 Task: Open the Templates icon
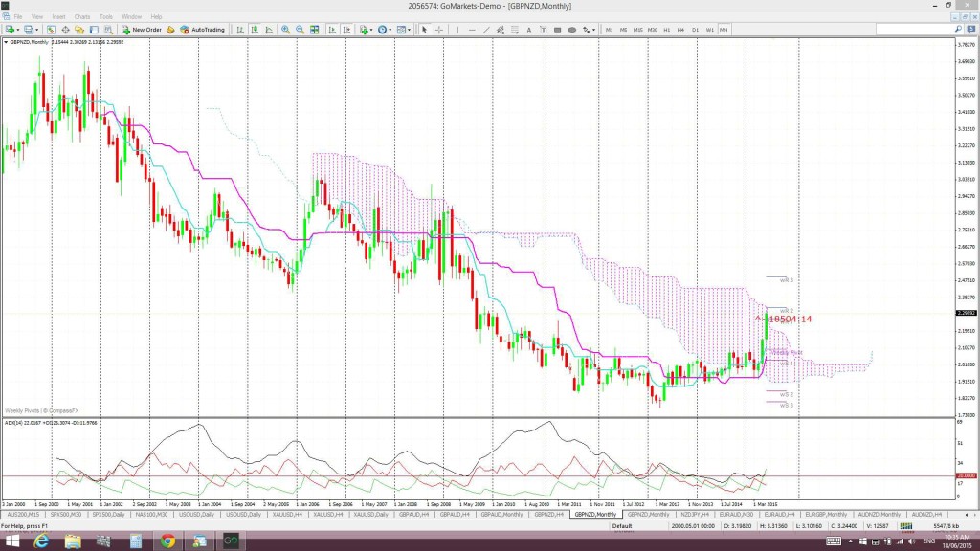coord(401,30)
